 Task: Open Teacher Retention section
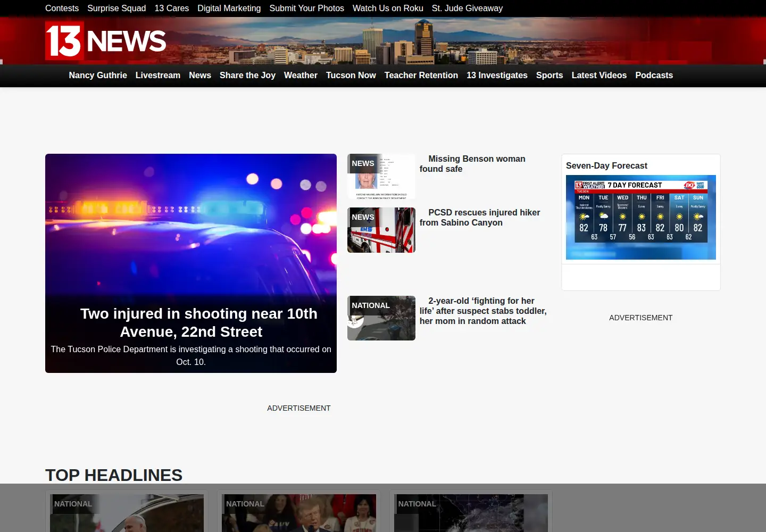tap(421, 76)
